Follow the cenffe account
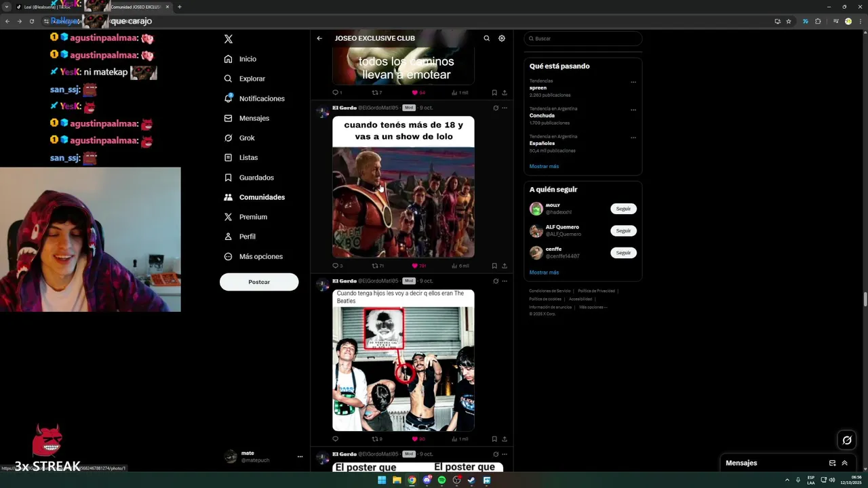Viewport: 868px width, 488px height. 623,252
